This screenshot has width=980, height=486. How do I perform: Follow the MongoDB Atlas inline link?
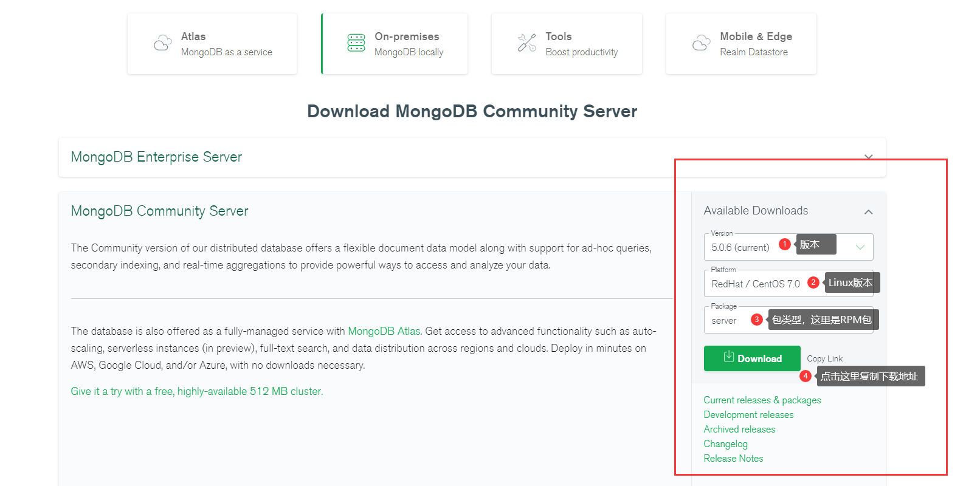(x=384, y=331)
